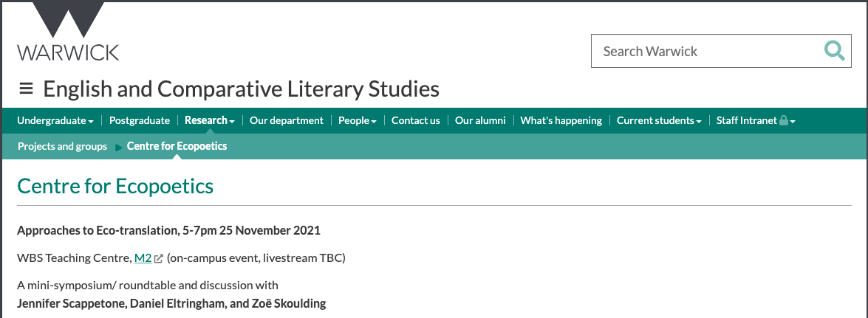The height and width of the screenshot is (318, 868).
Task: Open Our department page
Action: [x=287, y=120]
